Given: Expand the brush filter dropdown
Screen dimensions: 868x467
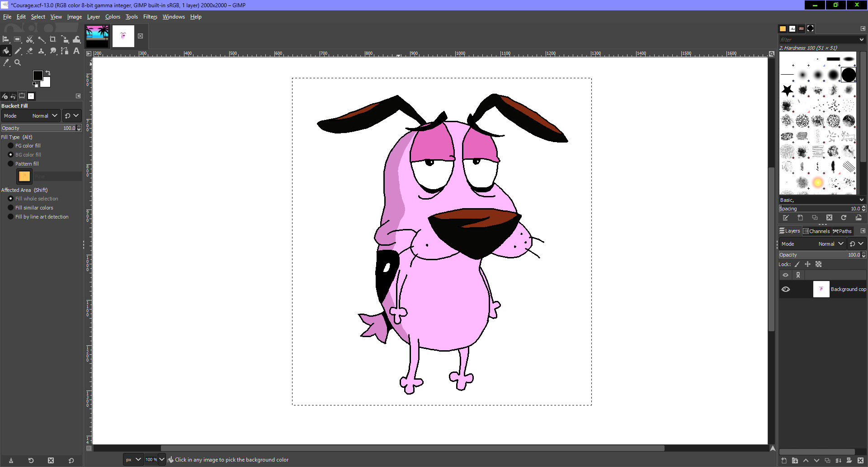Looking at the screenshot, I should pos(861,40).
